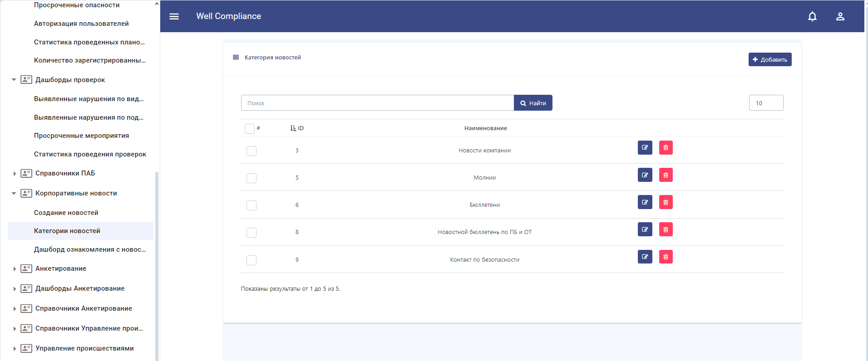Delete the Молнии category

click(x=666, y=175)
